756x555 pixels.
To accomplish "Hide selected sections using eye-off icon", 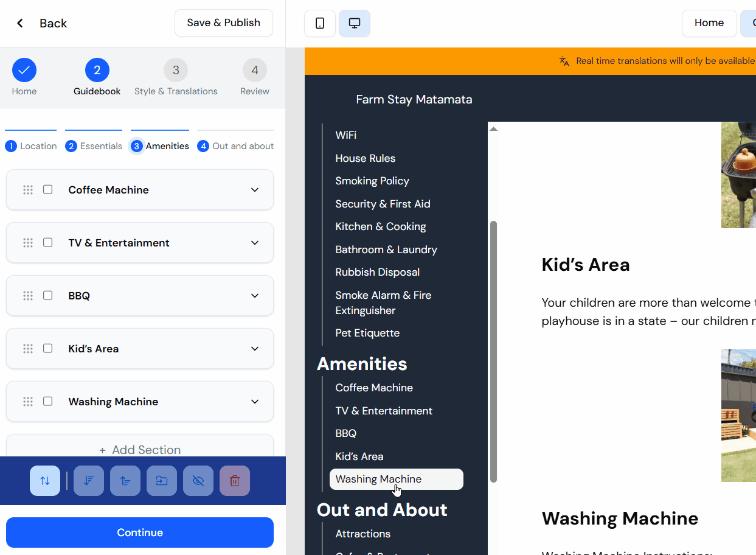I will click(x=198, y=481).
